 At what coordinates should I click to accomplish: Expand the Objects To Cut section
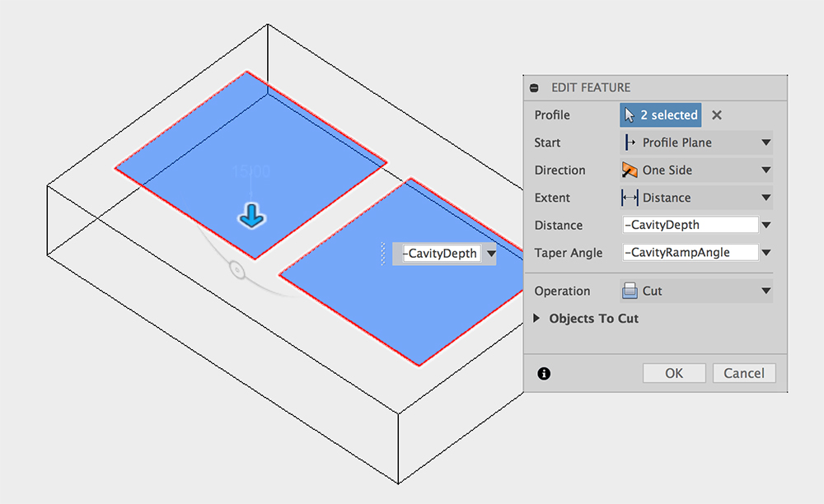pos(537,319)
